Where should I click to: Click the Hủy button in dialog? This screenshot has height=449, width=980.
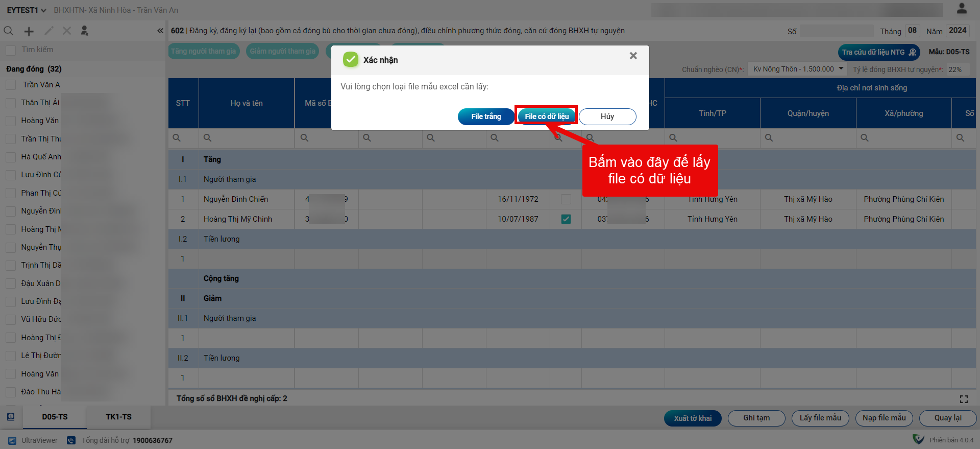(x=607, y=116)
